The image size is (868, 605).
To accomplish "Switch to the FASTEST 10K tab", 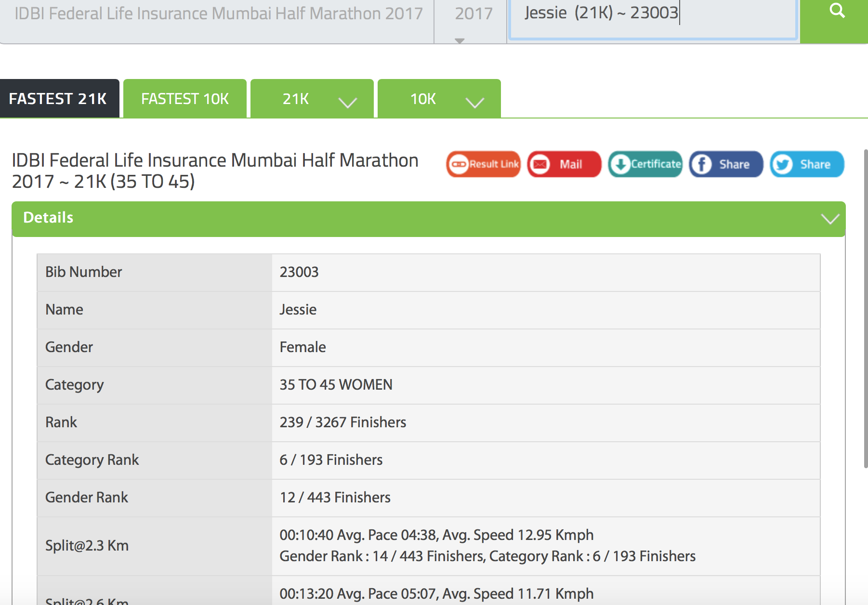I will [x=185, y=98].
